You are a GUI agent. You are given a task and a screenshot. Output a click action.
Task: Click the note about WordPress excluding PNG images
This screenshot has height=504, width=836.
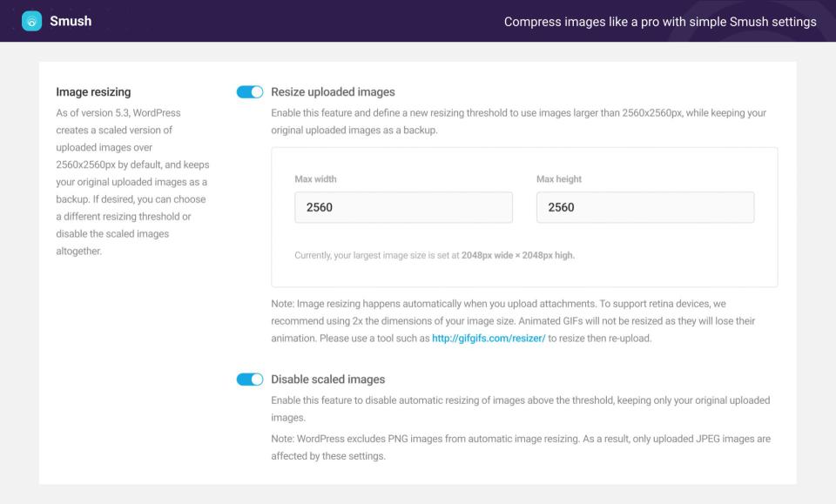coord(520,447)
